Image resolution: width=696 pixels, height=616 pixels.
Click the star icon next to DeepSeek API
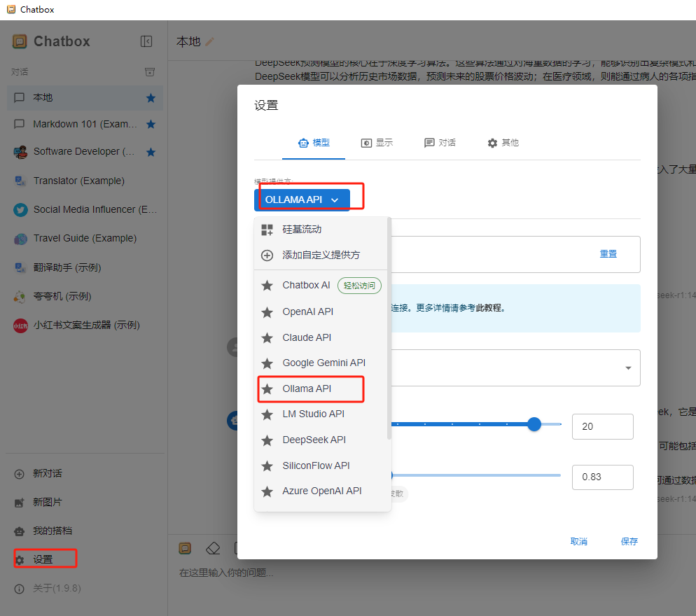267,440
